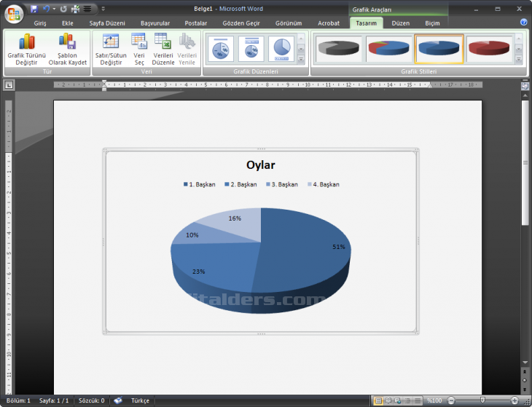
Task: Select the Tasarım chart tools tab
Action: tap(366, 23)
